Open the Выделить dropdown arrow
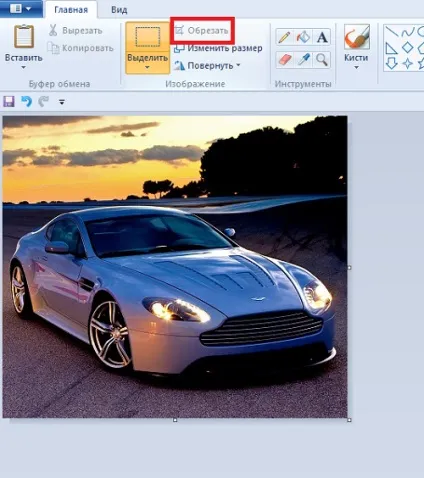Image resolution: width=424 pixels, height=478 pixels. point(147,67)
